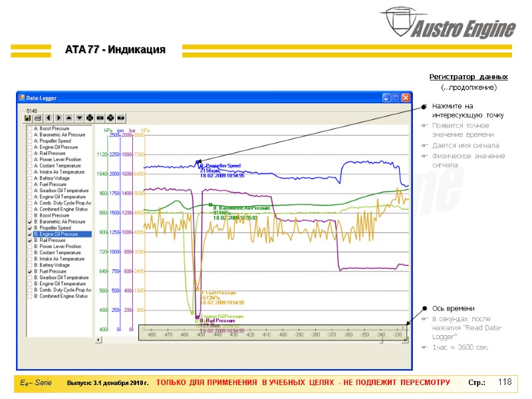532x399 pixels.
Task: Enable B: Gearbox Oil Temperature
Action: point(30,278)
